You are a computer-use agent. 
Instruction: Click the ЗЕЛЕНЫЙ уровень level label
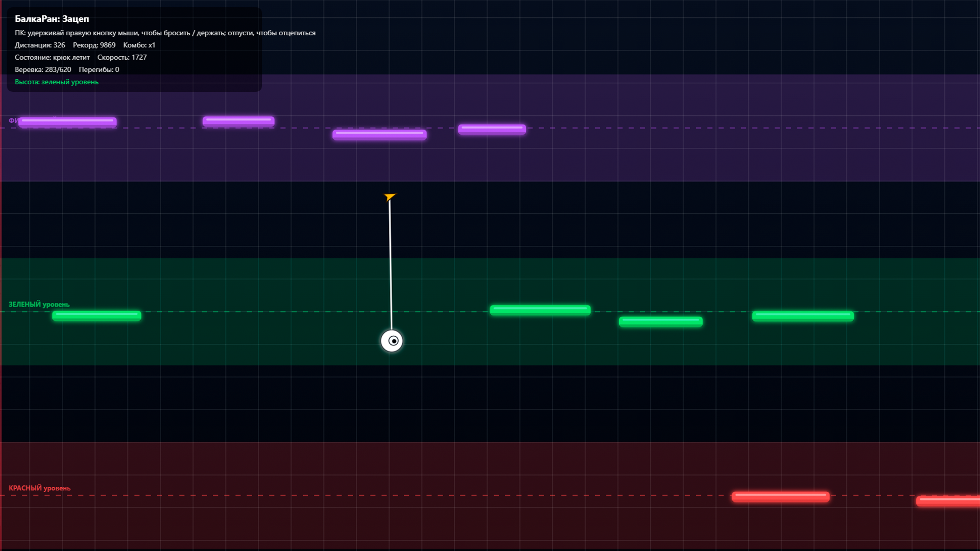[39, 304]
